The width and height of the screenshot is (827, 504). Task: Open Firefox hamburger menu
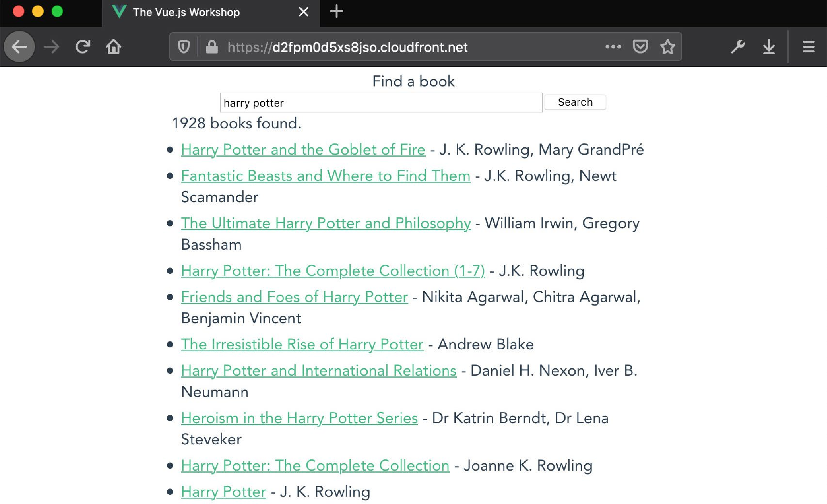(808, 47)
